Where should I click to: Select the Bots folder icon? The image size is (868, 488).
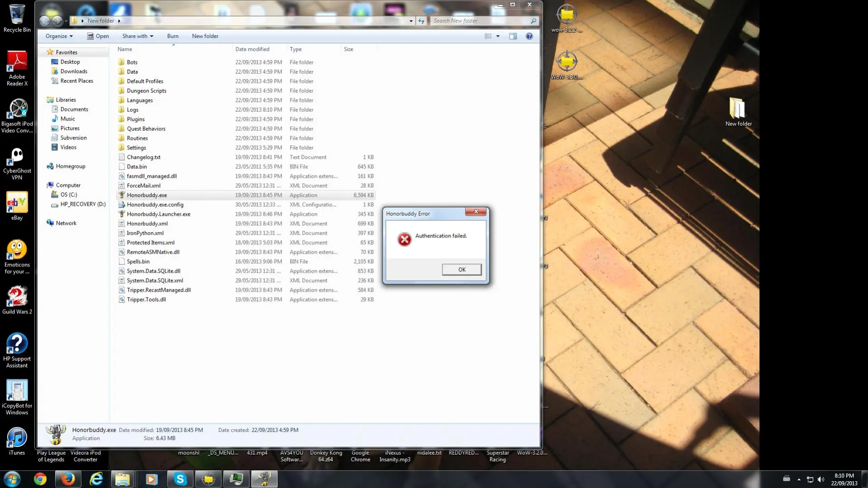[121, 62]
